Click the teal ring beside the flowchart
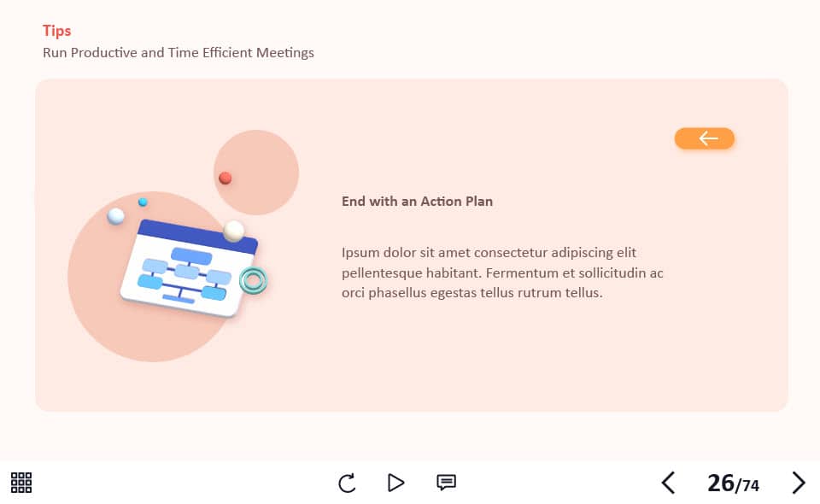 click(x=253, y=279)
